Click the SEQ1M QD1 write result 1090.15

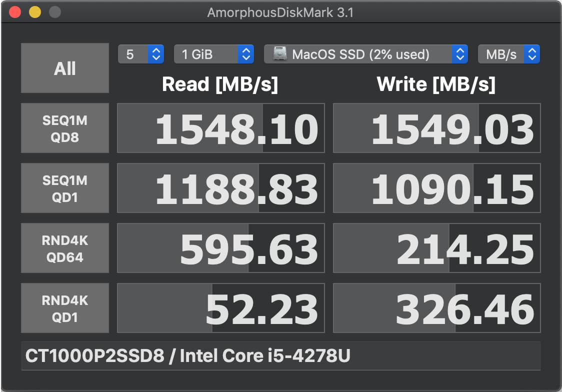coord(437,188)
